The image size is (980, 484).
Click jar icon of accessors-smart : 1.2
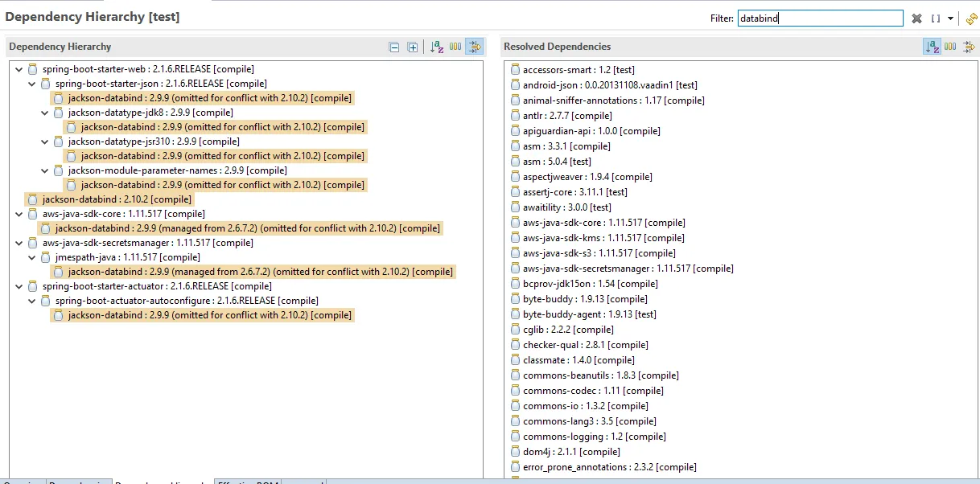coord(516,70)
